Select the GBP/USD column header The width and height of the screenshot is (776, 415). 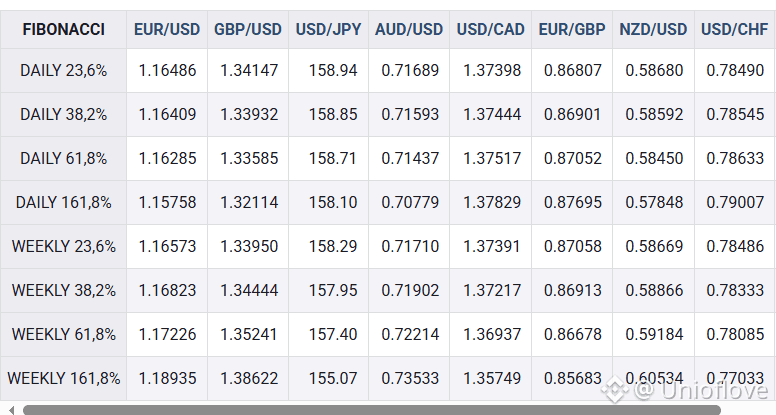coord(247,29)
